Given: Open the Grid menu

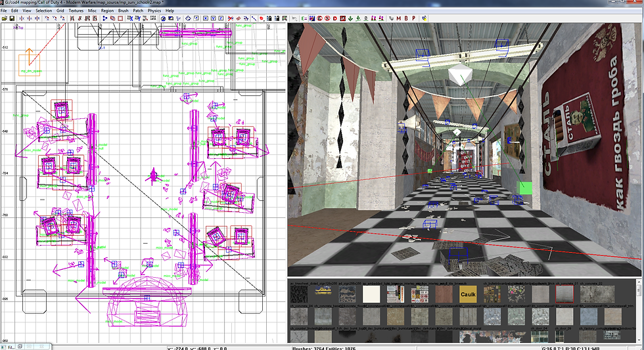Looking at the screenshot, I should (60, 11).
